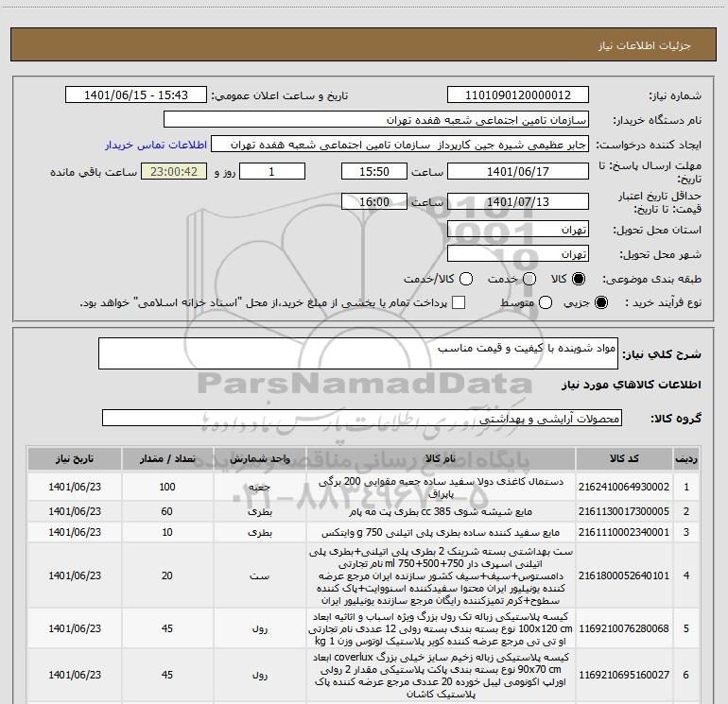This screenshot has height=704, width=728.
Task: Click the quantity 60 in row 2
Action: tap(167, 511)
